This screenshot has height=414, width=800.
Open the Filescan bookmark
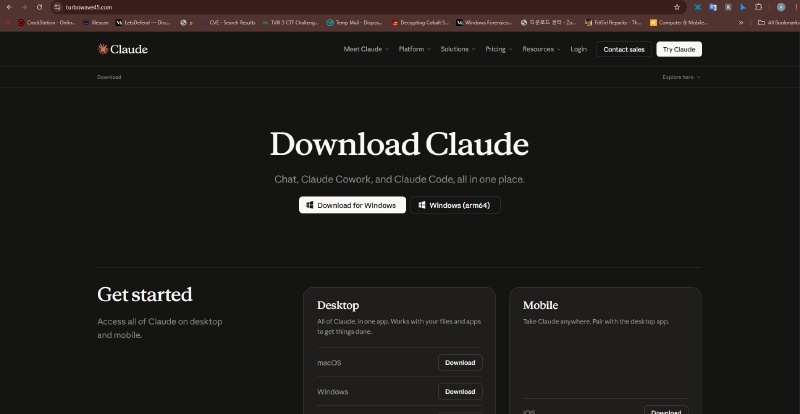click(x=96, y=22)
